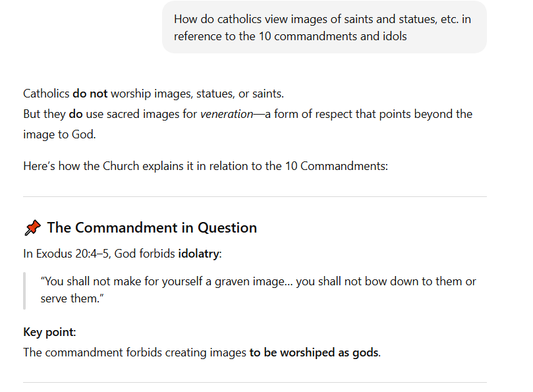
Task: Click the gray blockquote vertical bar
Action: (24, 291)
